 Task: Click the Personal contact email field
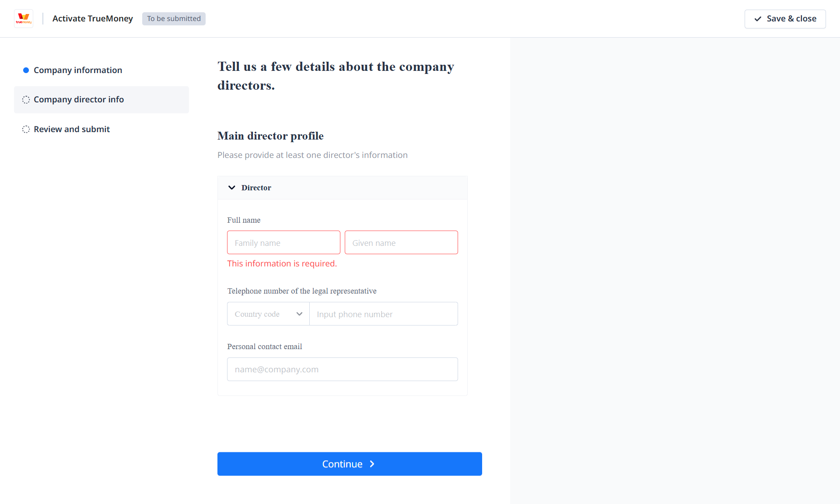pyautogui.click(x=342, y=369)
